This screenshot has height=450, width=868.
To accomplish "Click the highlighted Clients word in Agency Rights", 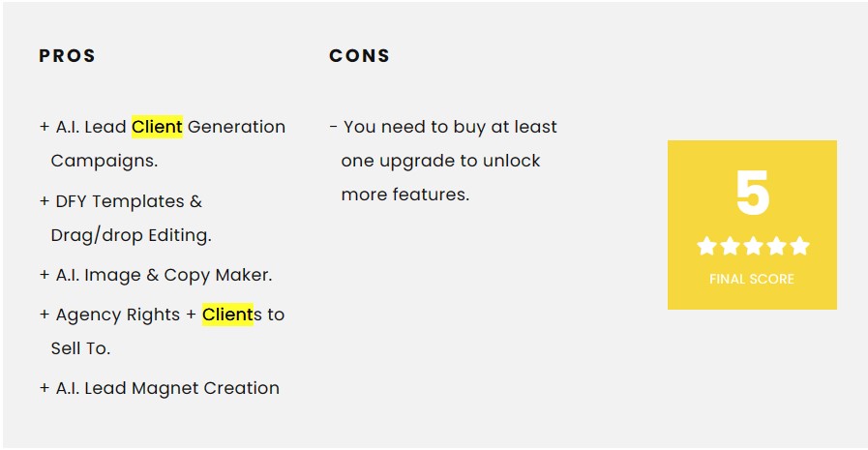I will (x=227, y=315).
